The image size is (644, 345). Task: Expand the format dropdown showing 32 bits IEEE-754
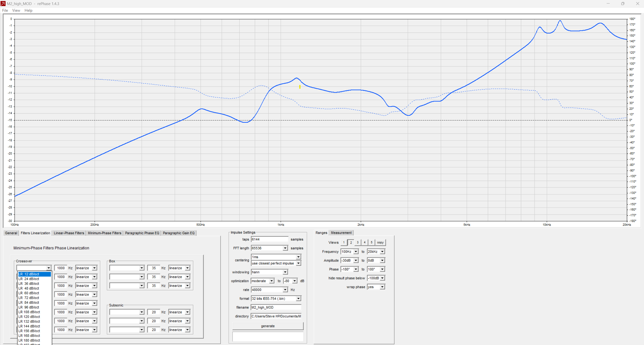(298, 298)
